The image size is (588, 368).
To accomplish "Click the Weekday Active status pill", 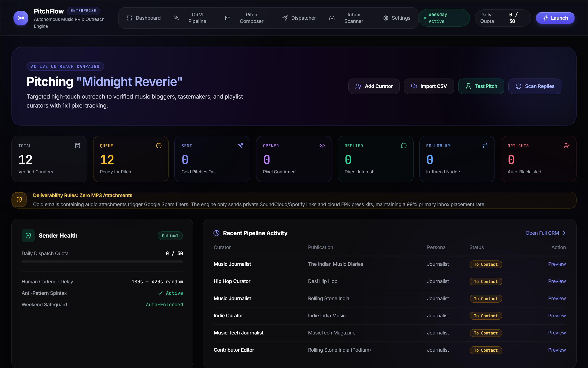I will pos(444,18).
